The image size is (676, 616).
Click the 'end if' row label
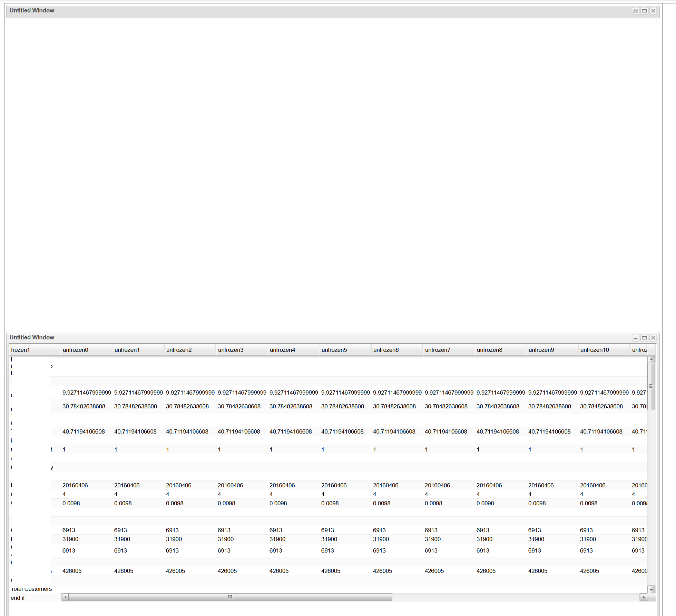(18, 598)
